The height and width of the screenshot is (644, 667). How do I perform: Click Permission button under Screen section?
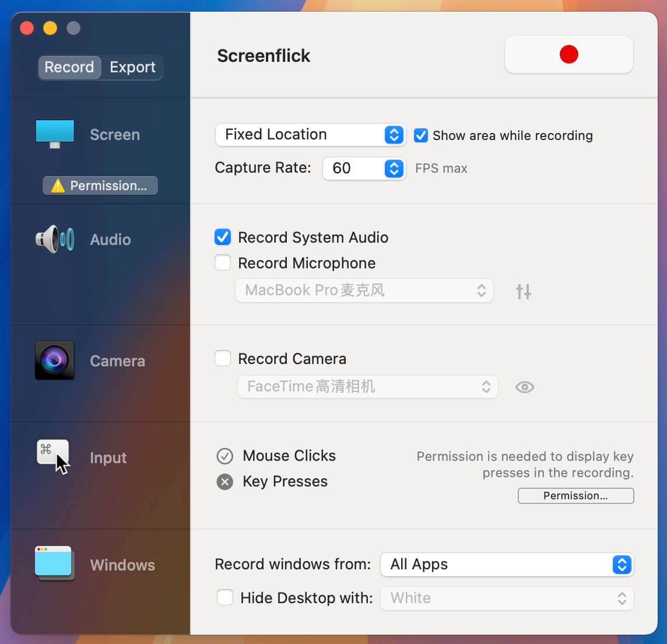click(x=100, y=185)
